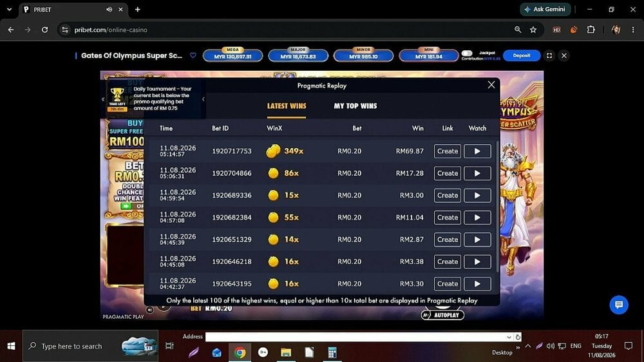Watch replay of the 86x win
The height and width of the screenshot is (362, 644).
[477, 173]
